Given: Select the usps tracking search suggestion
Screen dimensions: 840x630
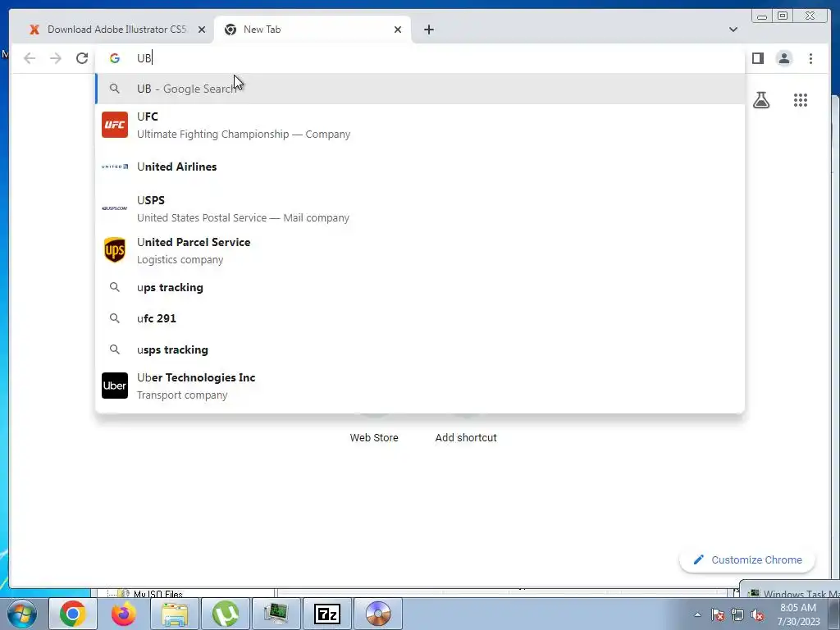Looking at the screenshot, I should 420,349.
